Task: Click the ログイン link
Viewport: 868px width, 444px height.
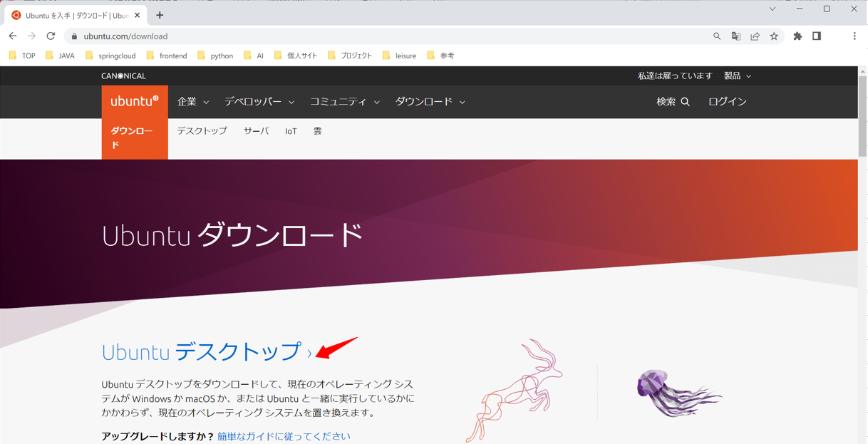Action: tap(727, 102)
